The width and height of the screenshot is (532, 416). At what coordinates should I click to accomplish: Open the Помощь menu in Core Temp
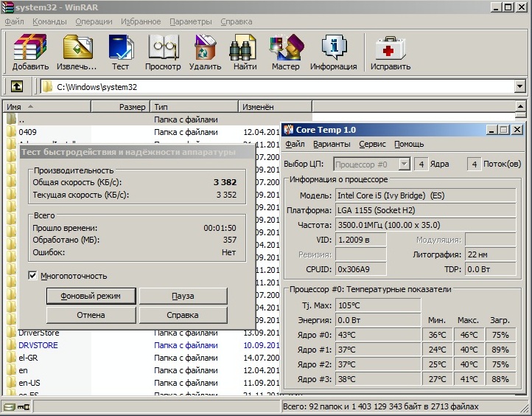pyautogui.click(x=409, y=144)
